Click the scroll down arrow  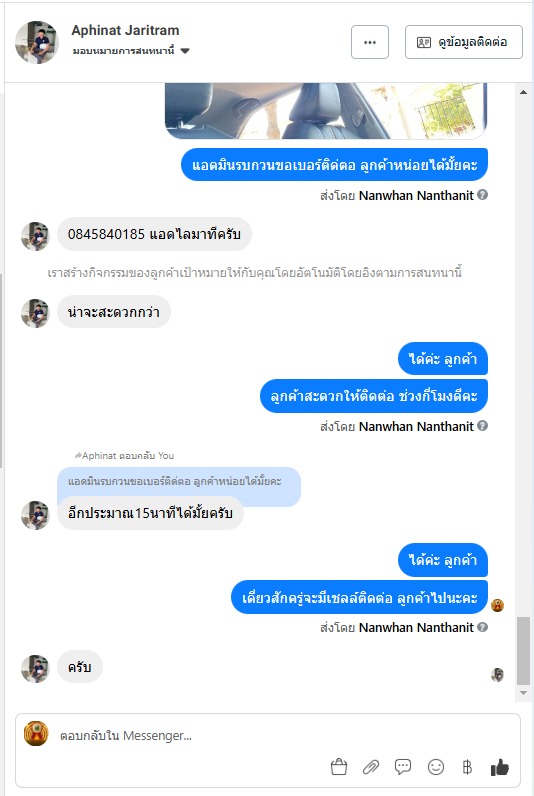(x=523, y=692)
